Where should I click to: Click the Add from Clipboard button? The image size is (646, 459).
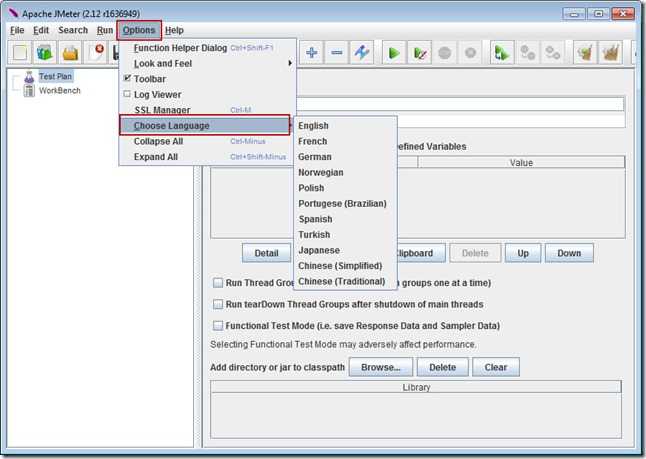[x=421, y=253]
